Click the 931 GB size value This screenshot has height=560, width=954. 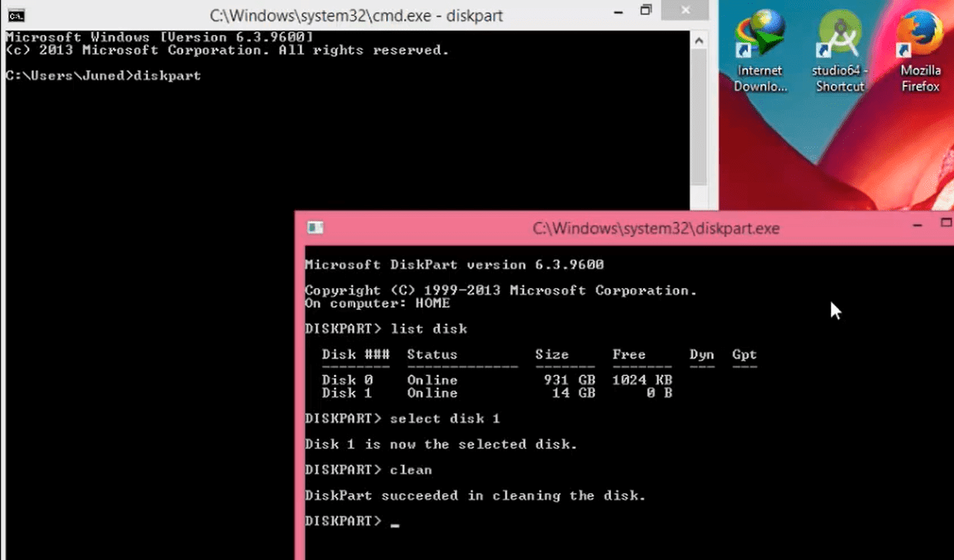coord(569,380)
